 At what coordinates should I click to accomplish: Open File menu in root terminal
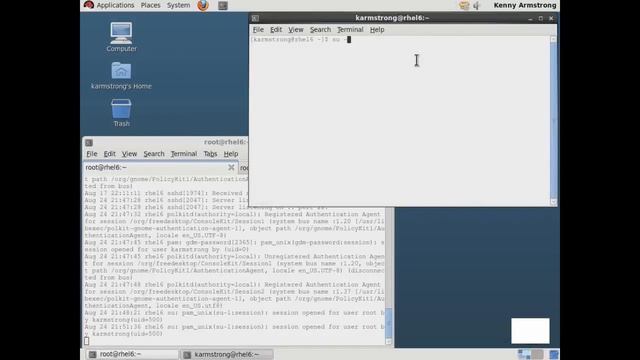pos(92,153)
